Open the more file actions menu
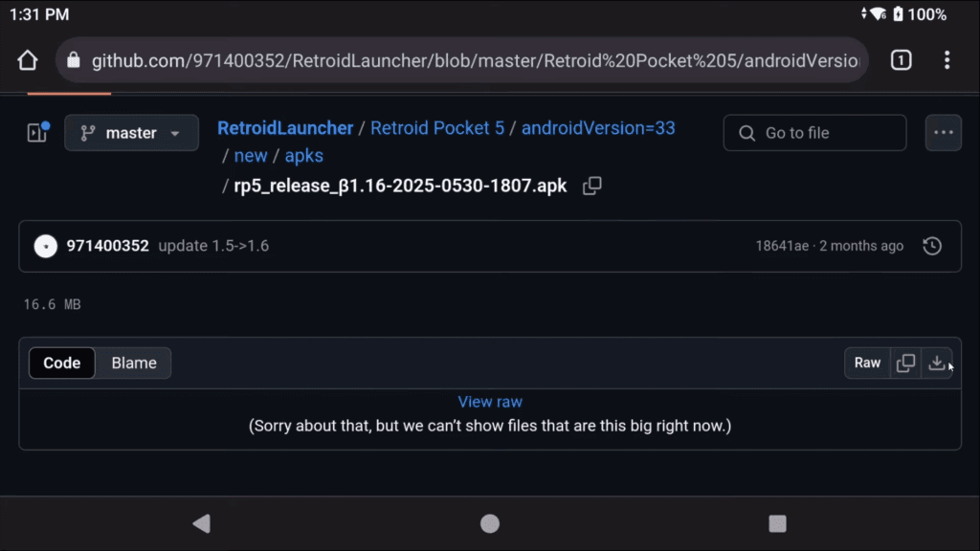The width and height of the screenshot is (980, 551). click(943, 132)
